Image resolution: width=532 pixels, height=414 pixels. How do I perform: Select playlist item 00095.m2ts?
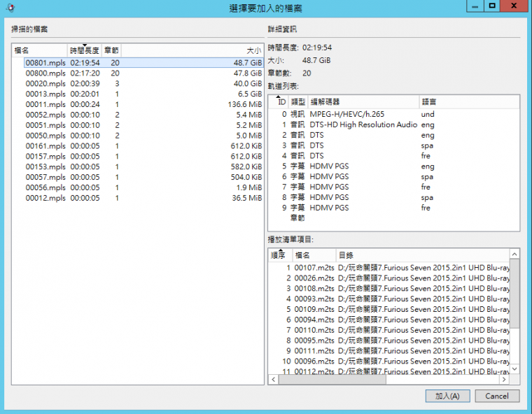[389, 341]
